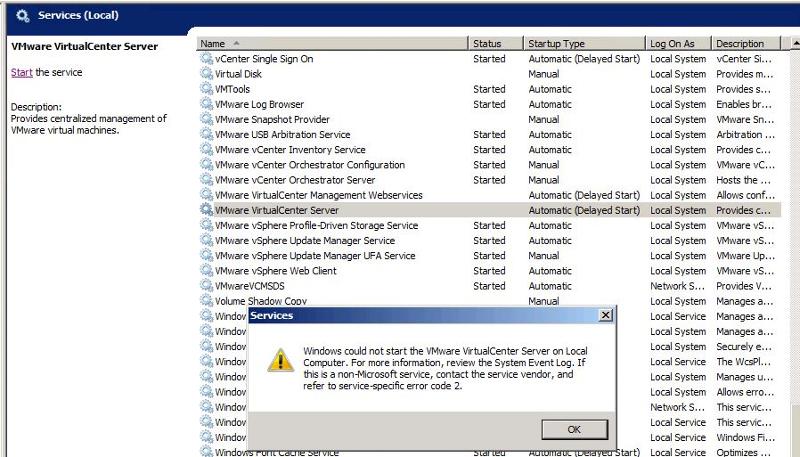Click the Arbitration ... description cell

point(745,135)
